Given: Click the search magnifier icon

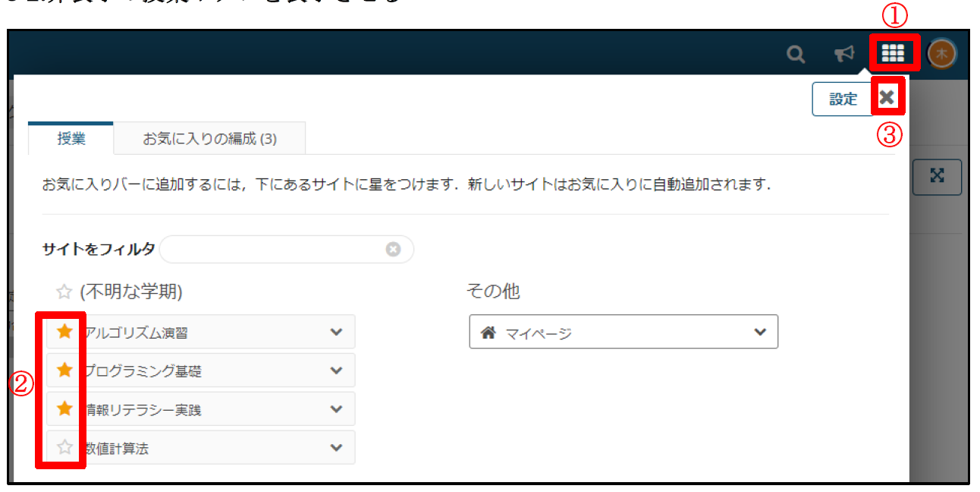Looking at the screenshot, I should click(795, 54).
